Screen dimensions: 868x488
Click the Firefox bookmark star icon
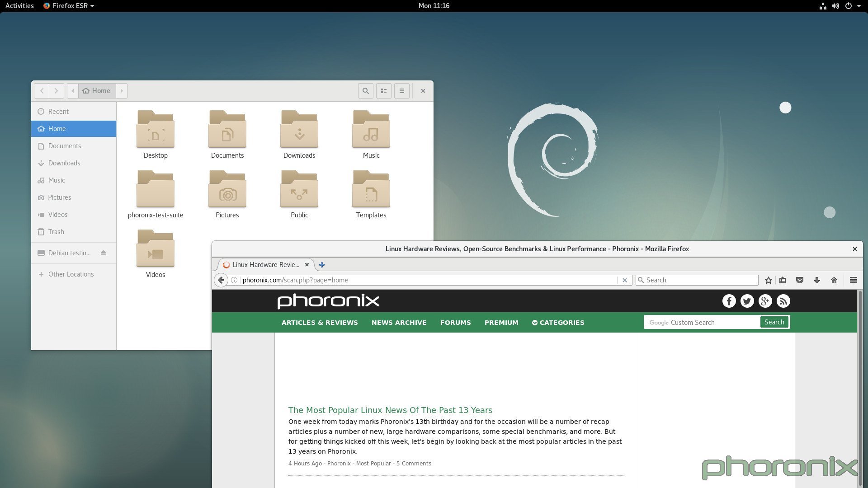tap(769, 279)
